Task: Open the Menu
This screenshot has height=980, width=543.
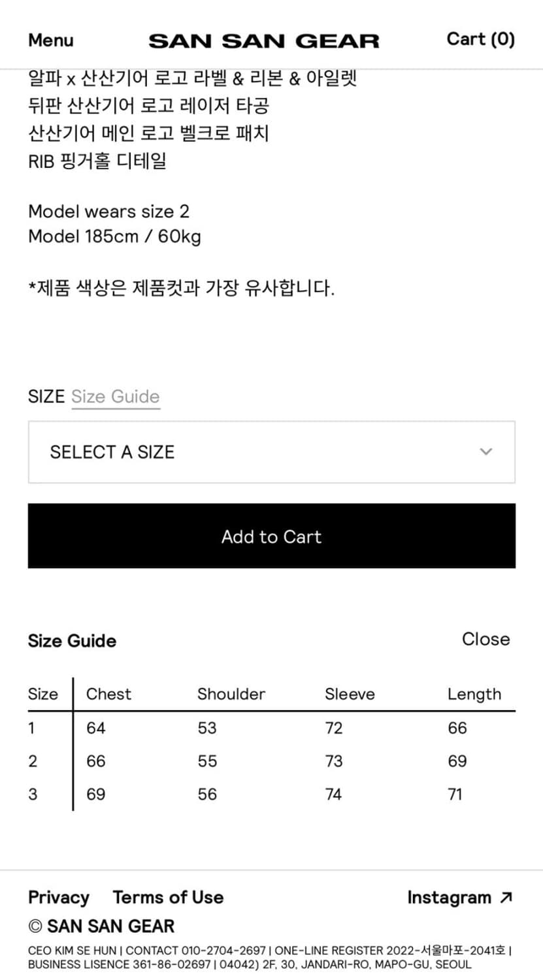Action: (50, 40)
